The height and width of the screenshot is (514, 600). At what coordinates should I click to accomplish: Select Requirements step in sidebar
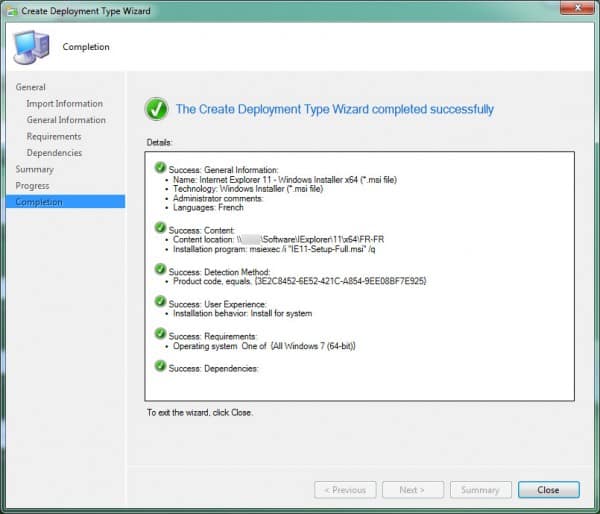point(54,137)
